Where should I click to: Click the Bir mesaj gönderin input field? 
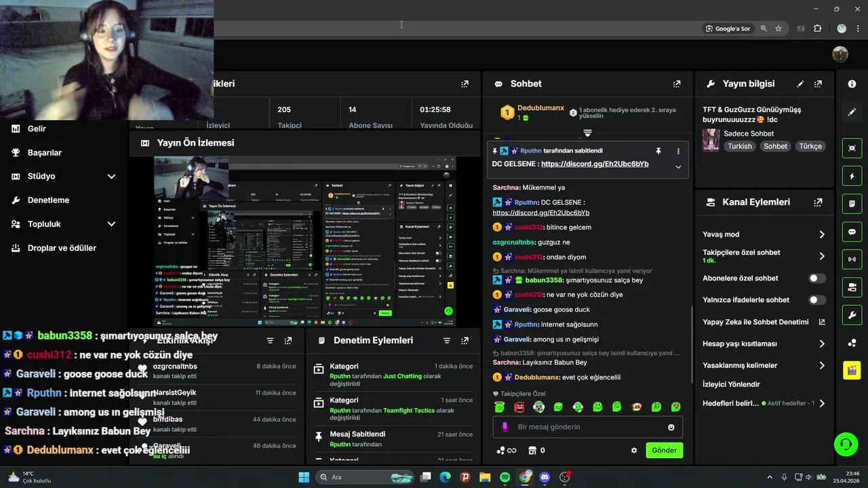pos(587,427)
